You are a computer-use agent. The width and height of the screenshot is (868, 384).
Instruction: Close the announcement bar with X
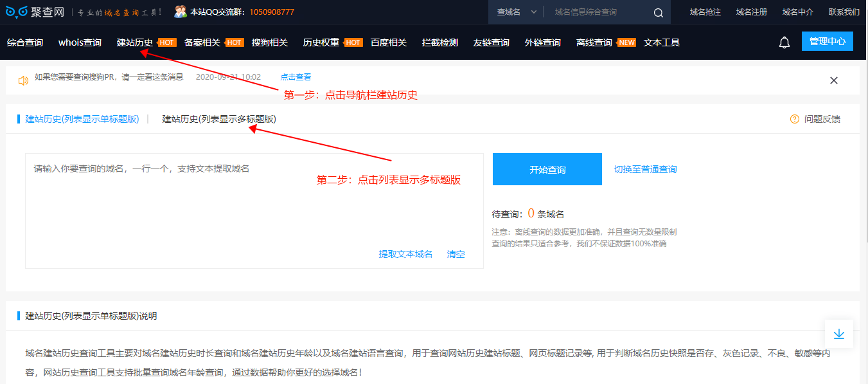click(x=833, y=80)
